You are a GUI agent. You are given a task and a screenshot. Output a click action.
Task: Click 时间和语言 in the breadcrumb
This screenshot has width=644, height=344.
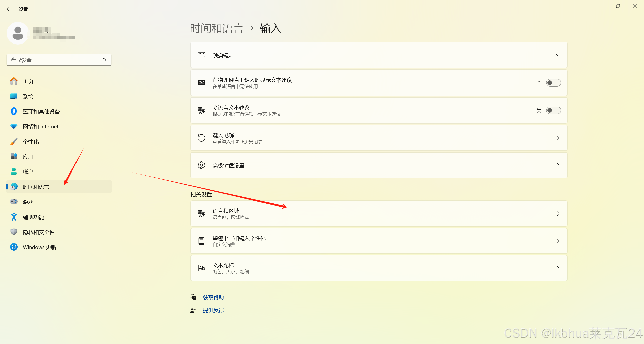(217, 28)
